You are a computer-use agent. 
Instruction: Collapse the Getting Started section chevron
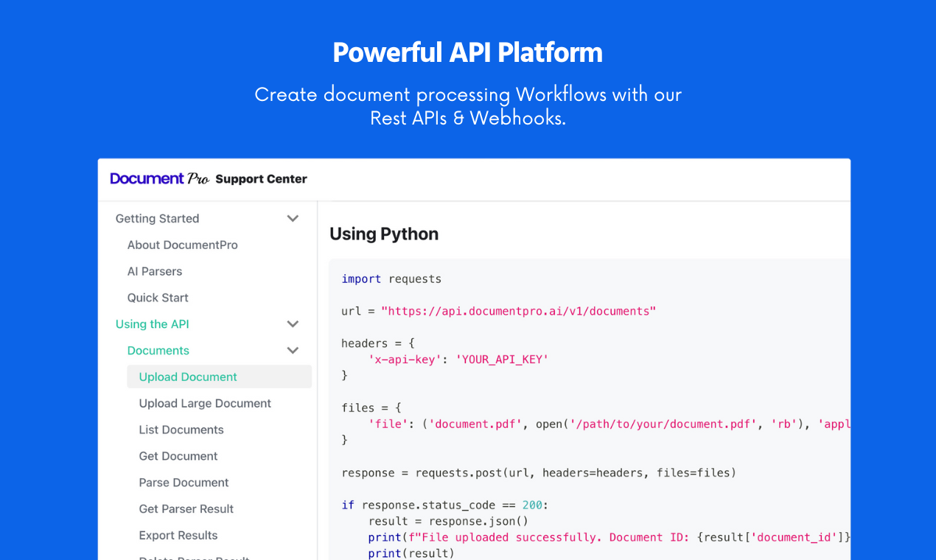tap(293, 219)
